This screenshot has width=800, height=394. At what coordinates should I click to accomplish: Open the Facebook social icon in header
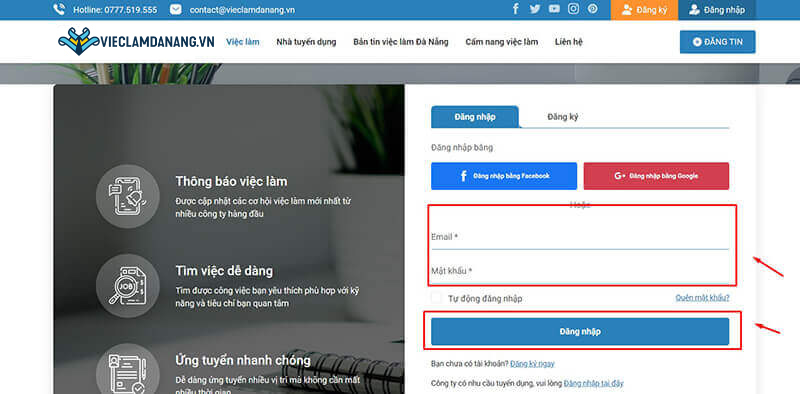[516, 9]
